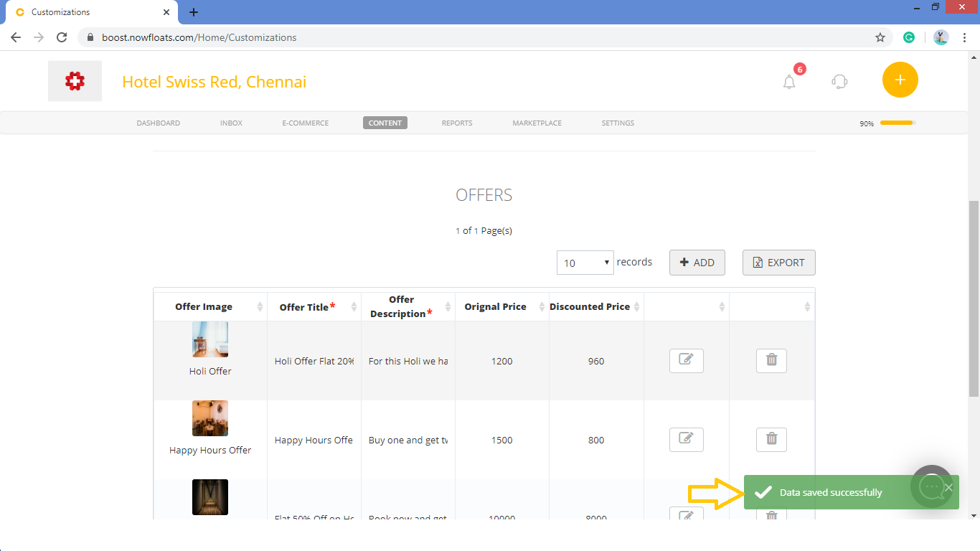Go forward in the browser
Image resolution: width=980 pixels, height=551 pixels.
click(39, 37)
